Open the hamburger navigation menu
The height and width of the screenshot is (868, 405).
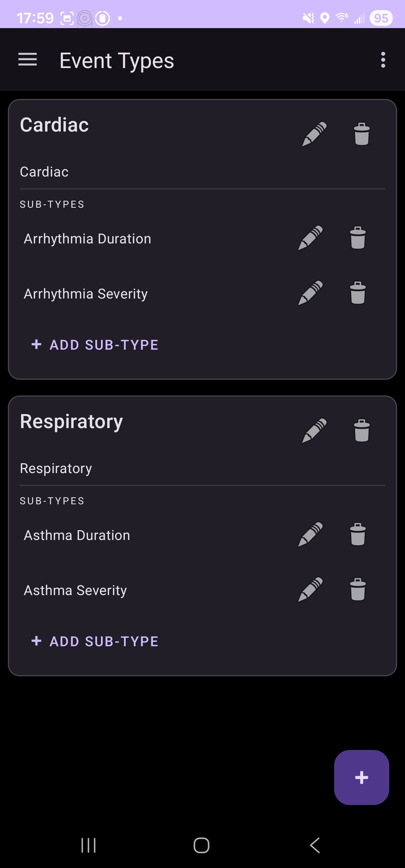pos(27,60)
